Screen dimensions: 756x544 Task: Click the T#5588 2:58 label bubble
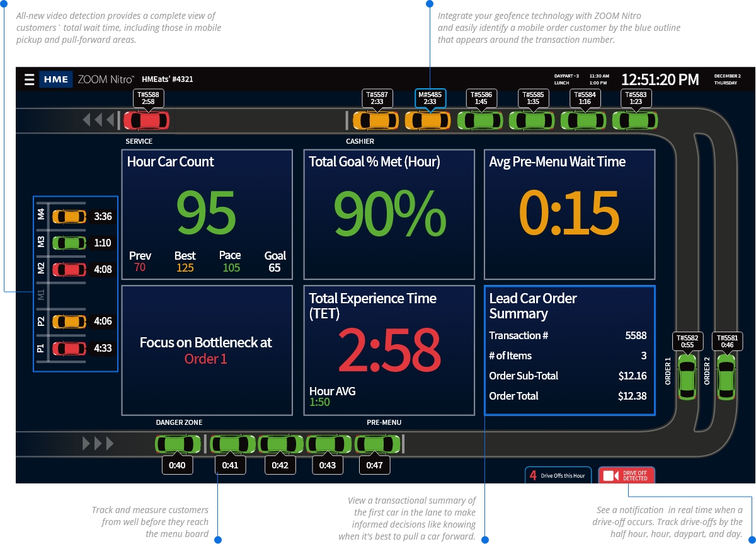coord(148,98)
